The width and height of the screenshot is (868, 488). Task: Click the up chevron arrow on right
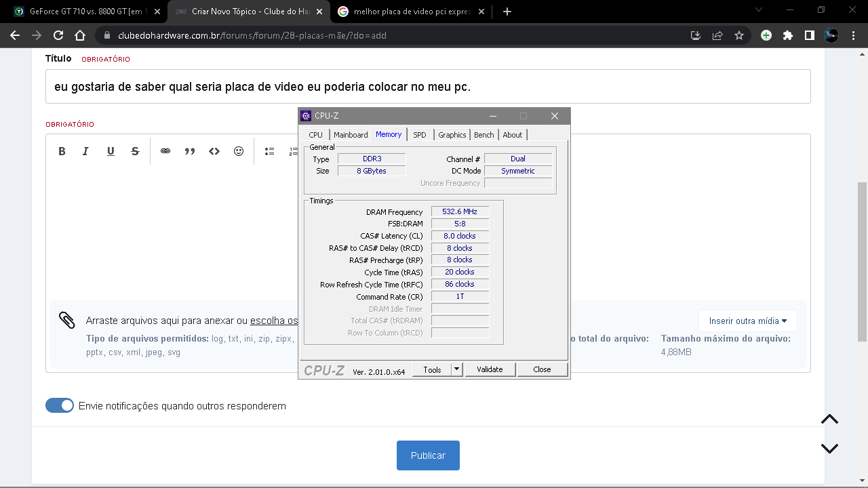pos(829,419)
